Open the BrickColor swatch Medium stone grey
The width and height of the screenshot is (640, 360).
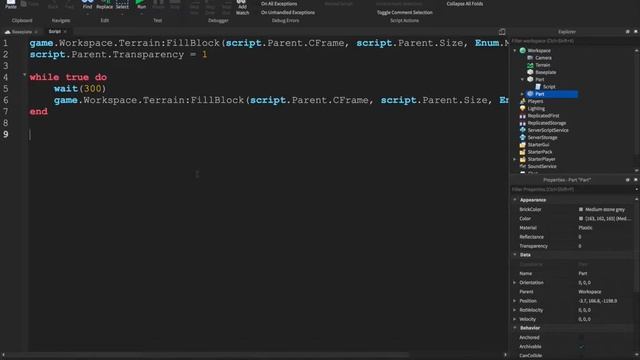click(581, 209)
